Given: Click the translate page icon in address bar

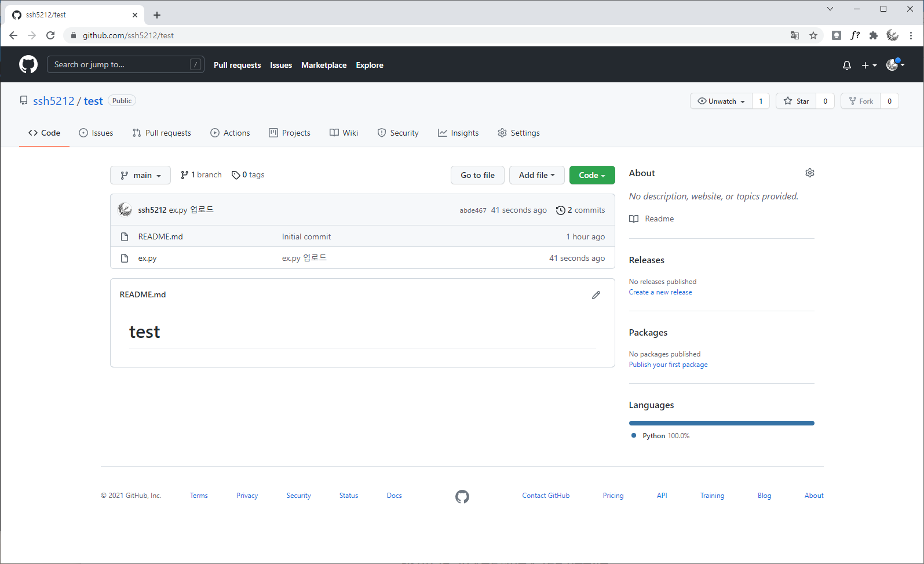Looking at the screenshot, I should 795,35.
